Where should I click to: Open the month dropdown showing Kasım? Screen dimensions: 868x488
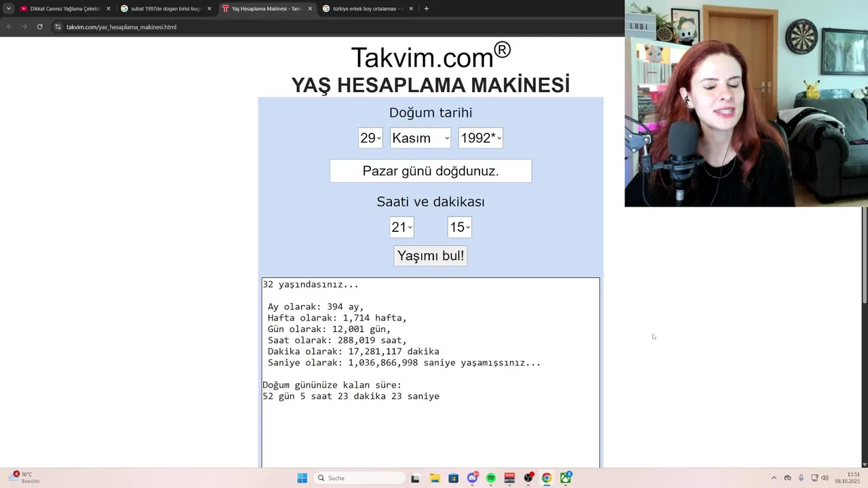point(420,138)
